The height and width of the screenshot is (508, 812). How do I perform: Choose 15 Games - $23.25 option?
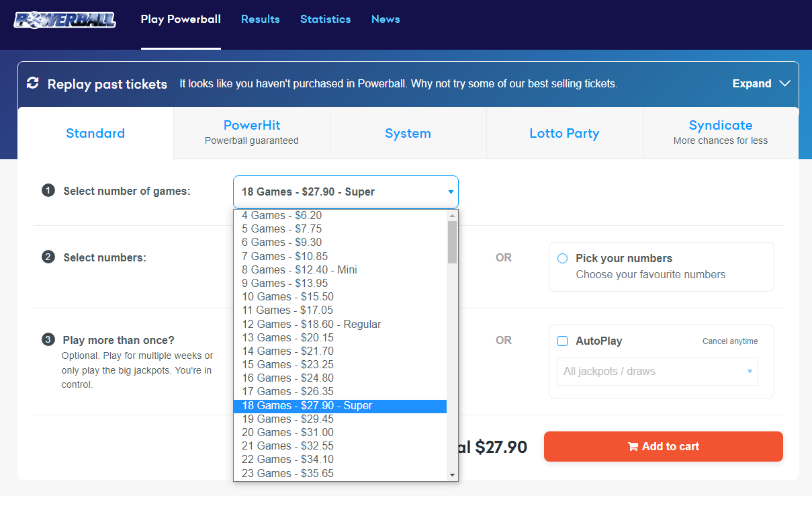(x=340, y=364)
